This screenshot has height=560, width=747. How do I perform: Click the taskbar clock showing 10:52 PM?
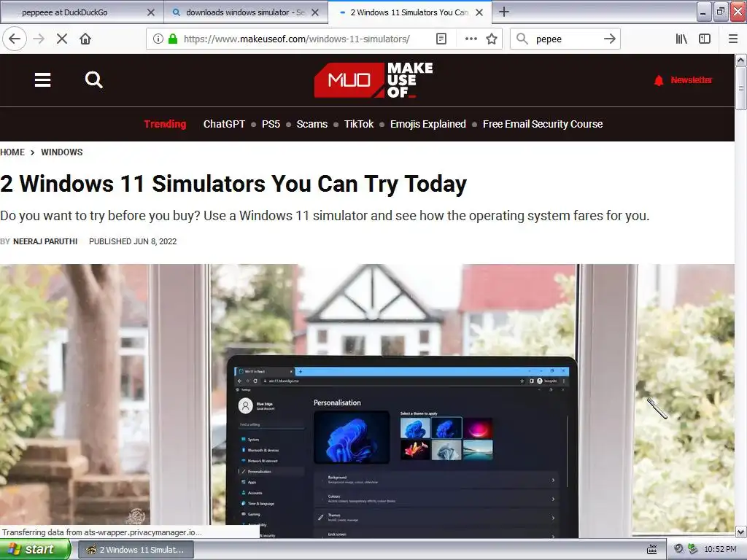click(x=720, y=550)
